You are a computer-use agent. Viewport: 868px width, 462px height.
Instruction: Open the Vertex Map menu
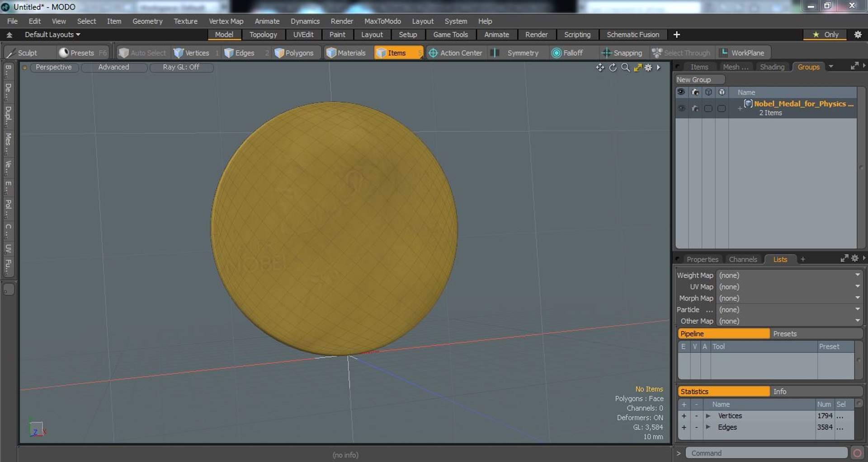pos(226,21)
